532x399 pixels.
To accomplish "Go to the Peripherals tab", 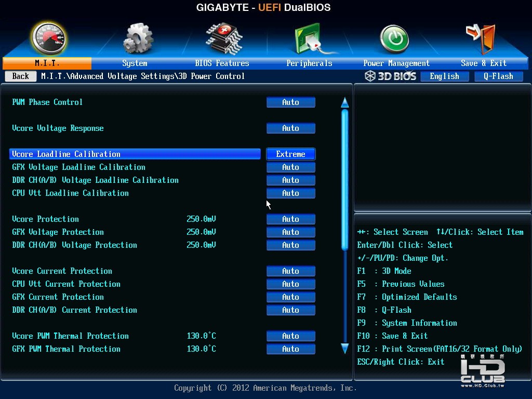I will (309, 63).
